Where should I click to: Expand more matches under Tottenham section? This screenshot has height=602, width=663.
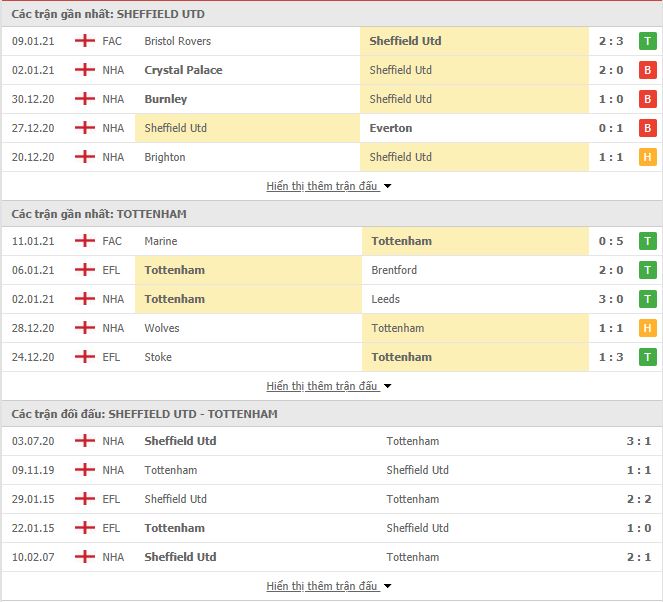tap(329, 386)
